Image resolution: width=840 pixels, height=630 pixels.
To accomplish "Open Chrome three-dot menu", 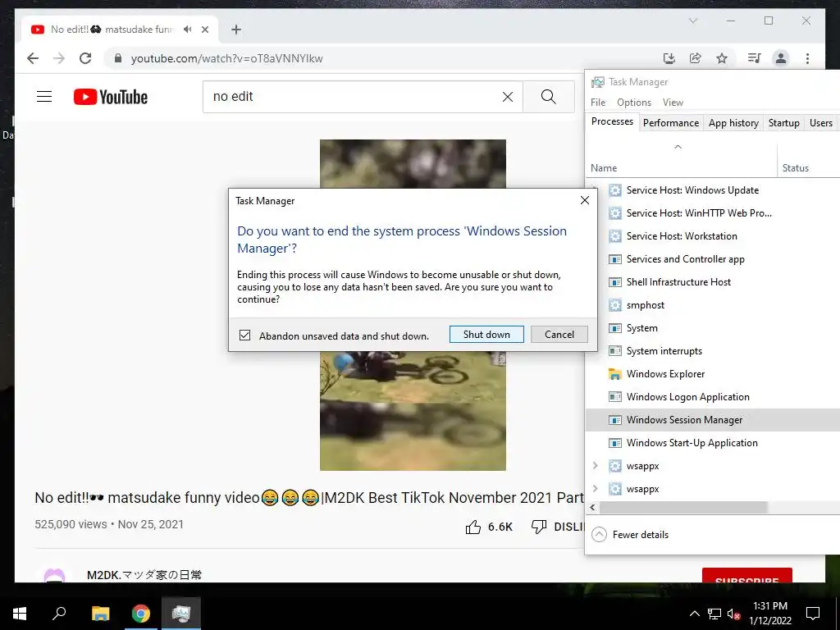I will pyautogui.click(x=807, y=58).
